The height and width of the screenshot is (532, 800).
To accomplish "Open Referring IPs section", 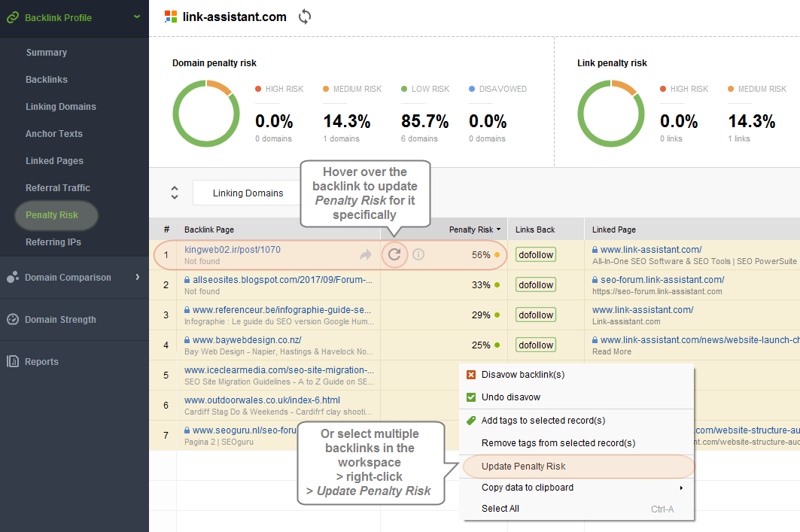I will tap(53, 242).
